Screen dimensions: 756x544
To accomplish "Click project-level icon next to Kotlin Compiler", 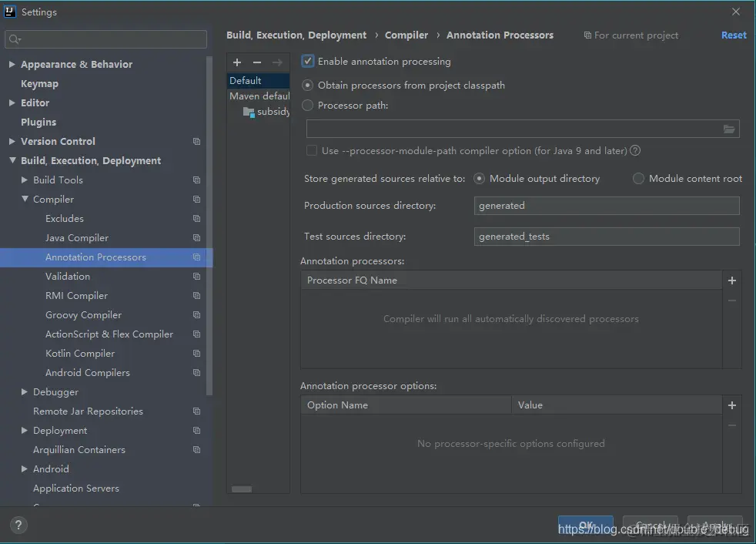I will coord(197,354).
